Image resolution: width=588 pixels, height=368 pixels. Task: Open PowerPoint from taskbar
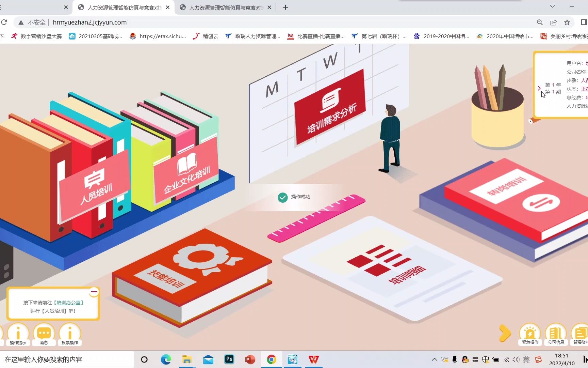[250, 359]
